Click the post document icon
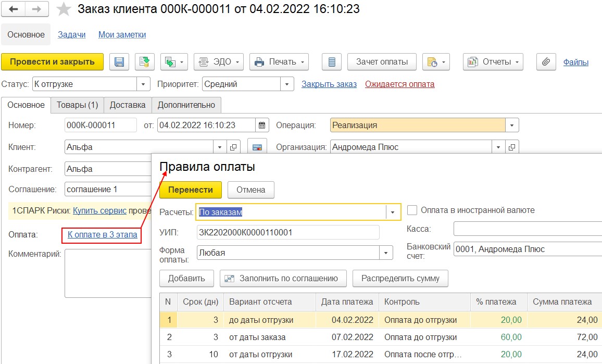The image size is (602, 364). [145, 62]
